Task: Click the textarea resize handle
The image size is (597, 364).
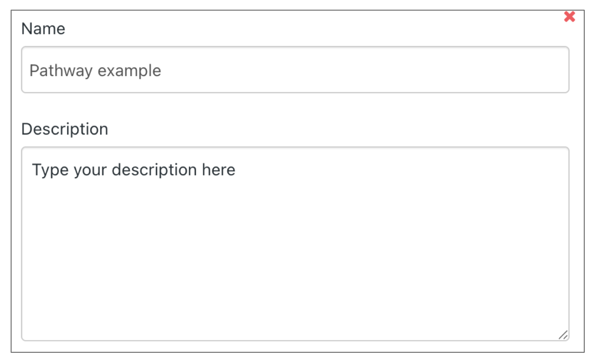Action: click(x=563, y=334)
